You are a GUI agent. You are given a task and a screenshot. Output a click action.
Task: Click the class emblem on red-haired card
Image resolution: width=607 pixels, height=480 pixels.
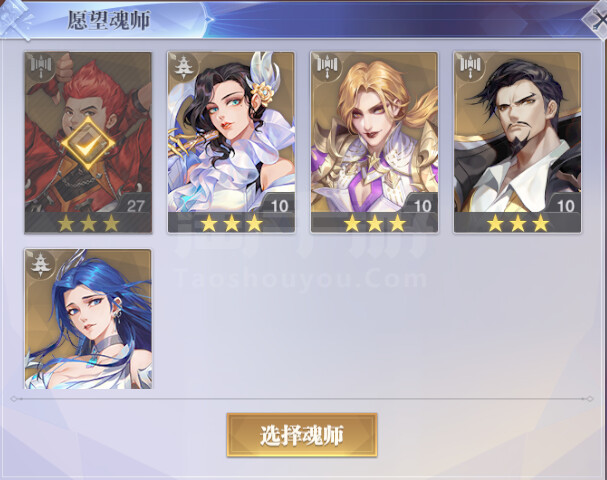[41, 67]
